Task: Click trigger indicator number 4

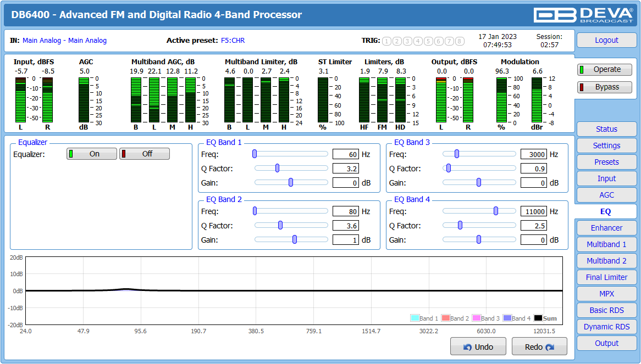Action: tap(418, 41)
